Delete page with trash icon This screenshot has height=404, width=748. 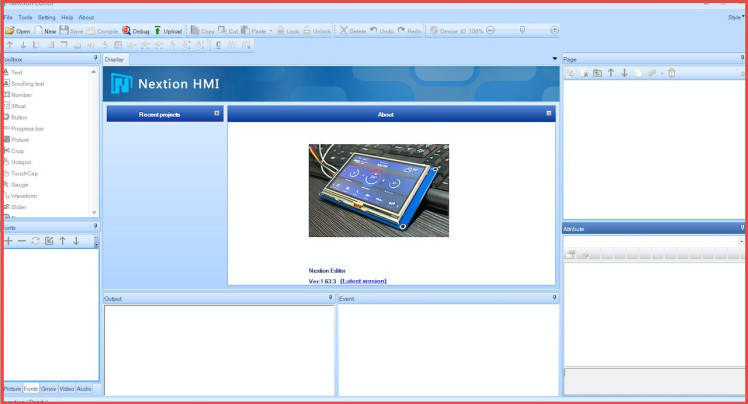point(672,73)
